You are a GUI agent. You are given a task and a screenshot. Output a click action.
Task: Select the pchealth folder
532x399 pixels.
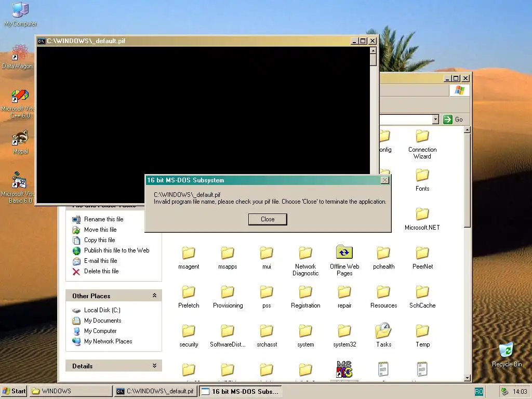click(x=383, y=258)
